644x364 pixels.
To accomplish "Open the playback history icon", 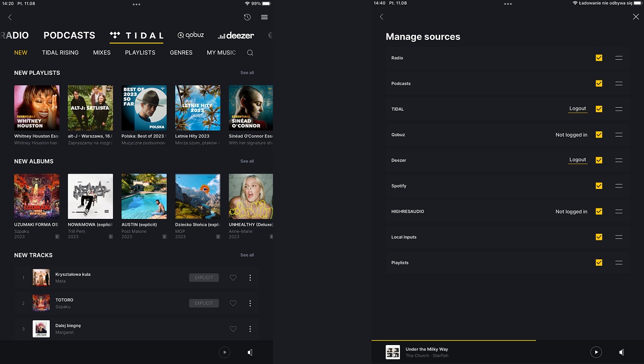I will [x=247, y=17].
